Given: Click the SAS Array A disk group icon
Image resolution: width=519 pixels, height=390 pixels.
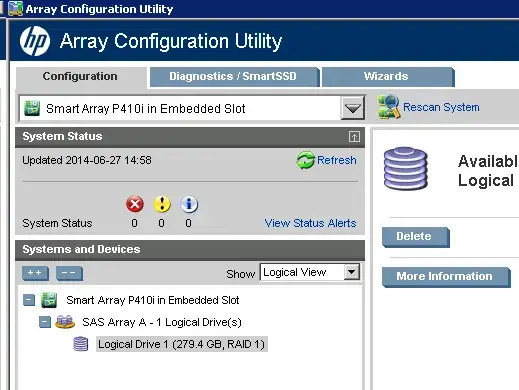Looking at the screenshot, I should (65, 322).
